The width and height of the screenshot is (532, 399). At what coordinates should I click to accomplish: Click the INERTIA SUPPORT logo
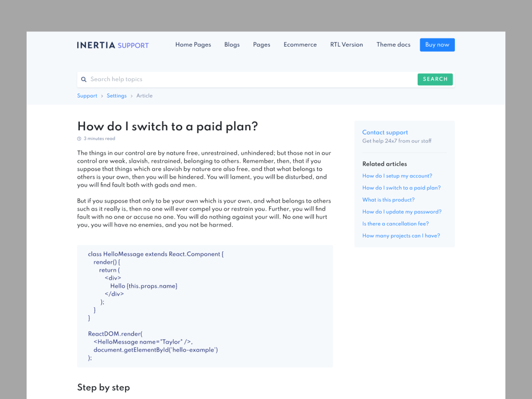[x=113, y=45]
